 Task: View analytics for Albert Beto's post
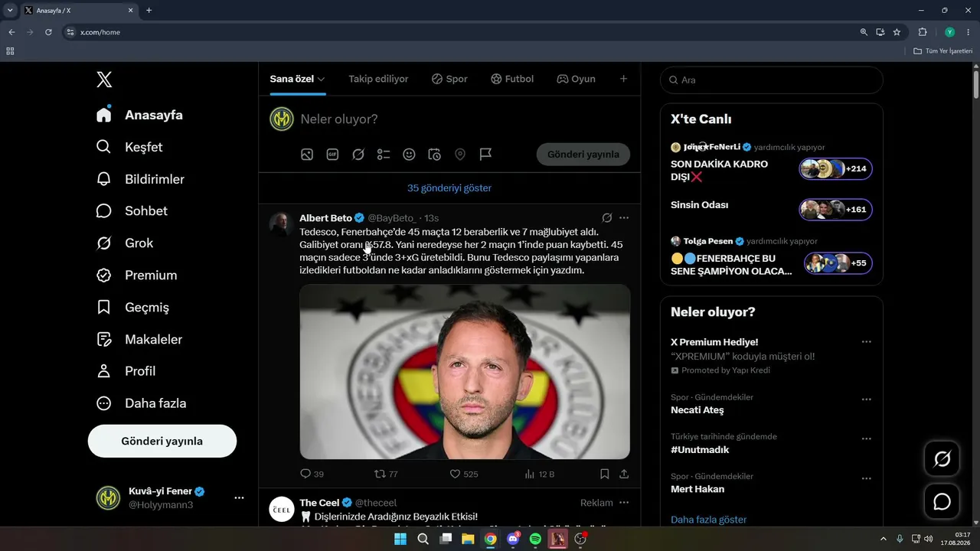click(539, 474)
